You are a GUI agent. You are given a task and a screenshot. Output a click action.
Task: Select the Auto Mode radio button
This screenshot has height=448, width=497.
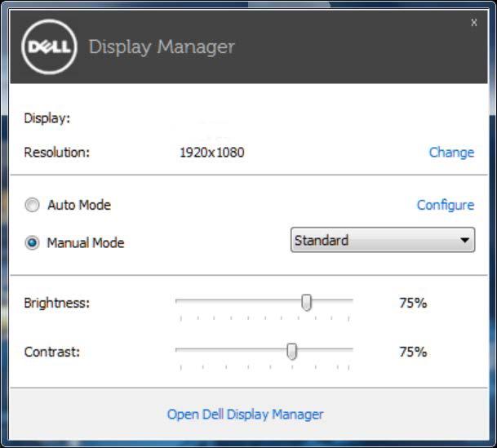(32, 205)
